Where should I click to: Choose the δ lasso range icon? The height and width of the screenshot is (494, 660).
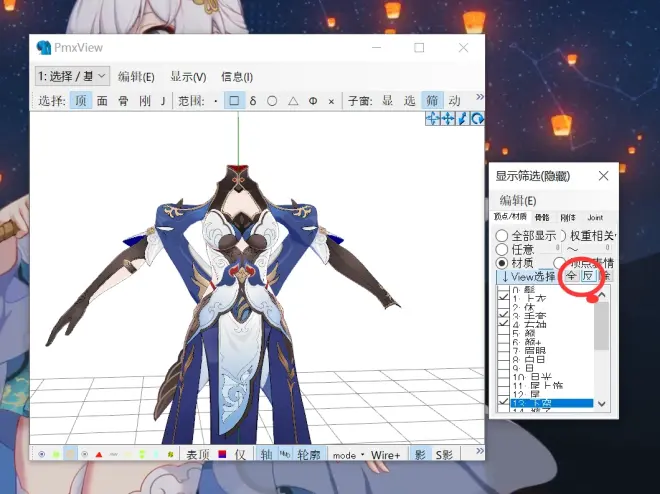[253, 101]
